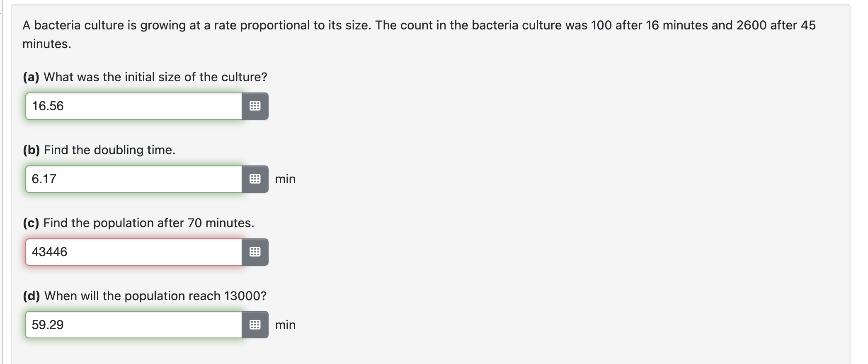868x364 pixels.
Task: Select the 59.29 minutes answer field
Action: [x=133, y=325]
